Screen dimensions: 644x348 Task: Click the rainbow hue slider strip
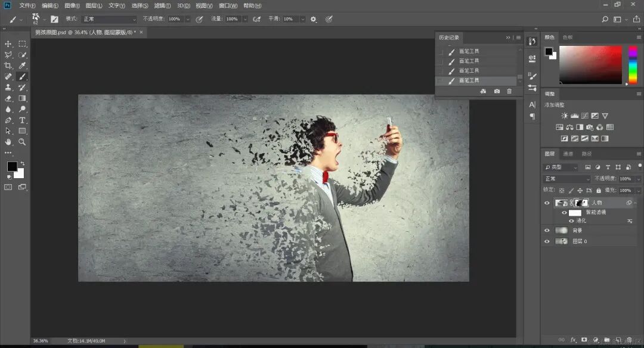633,65
